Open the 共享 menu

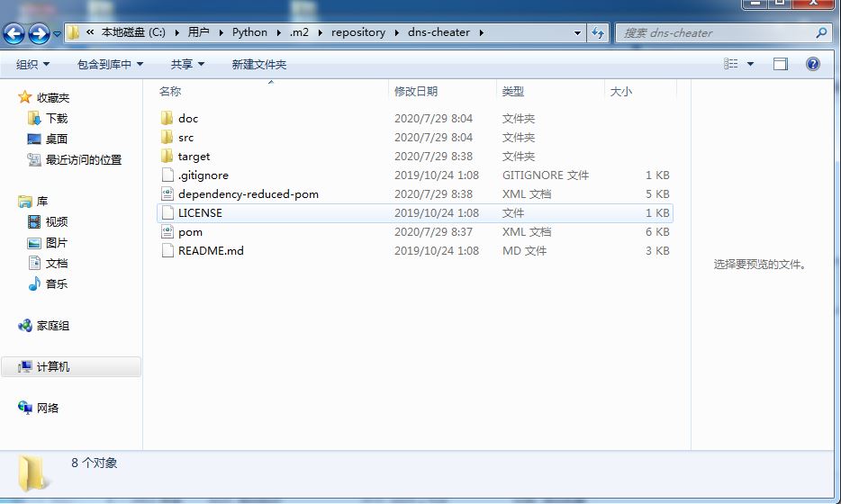pyautogui.click(x=187, y=64)
